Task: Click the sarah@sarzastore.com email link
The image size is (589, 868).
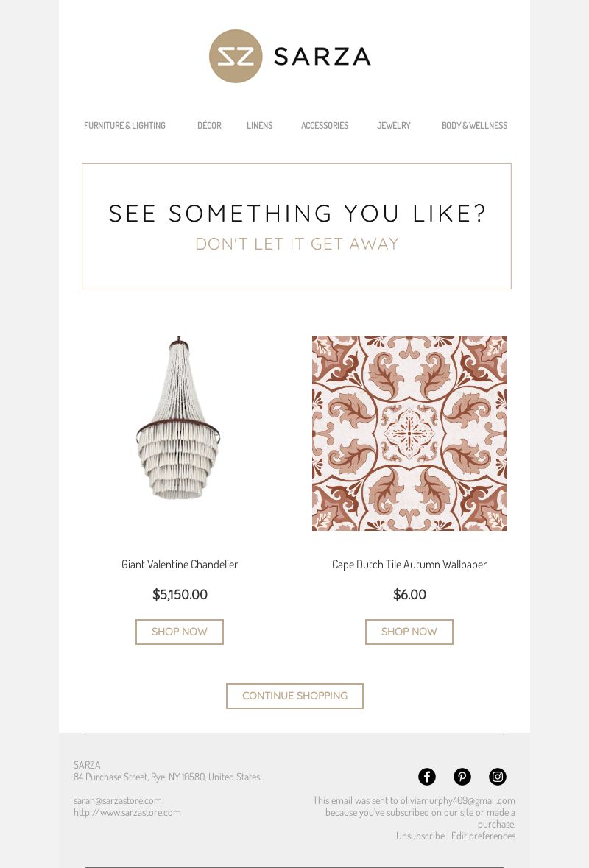Action: [x=117, y=800]
